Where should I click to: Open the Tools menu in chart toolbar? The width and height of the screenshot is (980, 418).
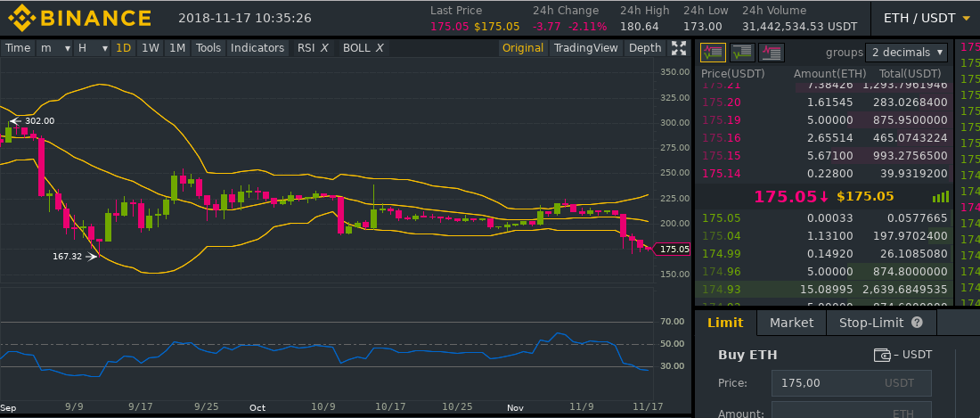(208, 48)
